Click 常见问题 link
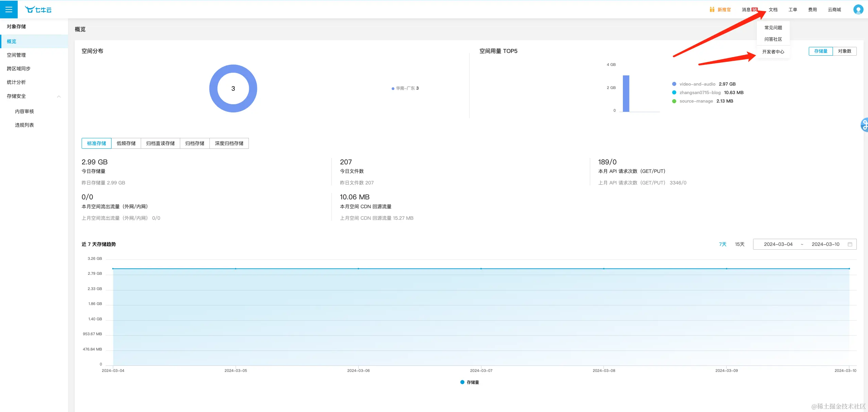Viewport: 868px width, 412px height. 773,28
